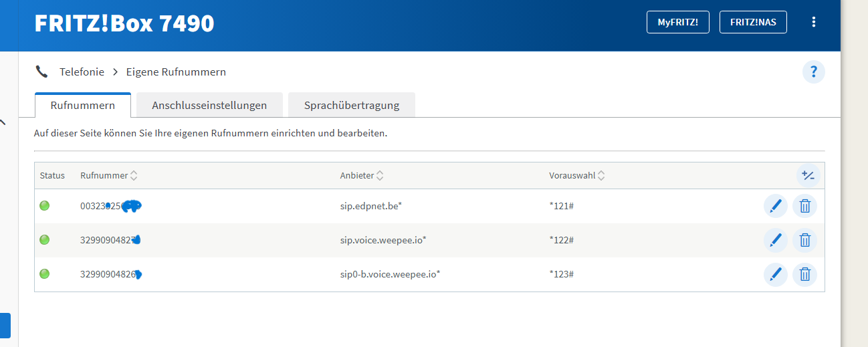Click the FRITZ!Box 7490 title
Screen dimensions: 868x347
click(124, 23)
